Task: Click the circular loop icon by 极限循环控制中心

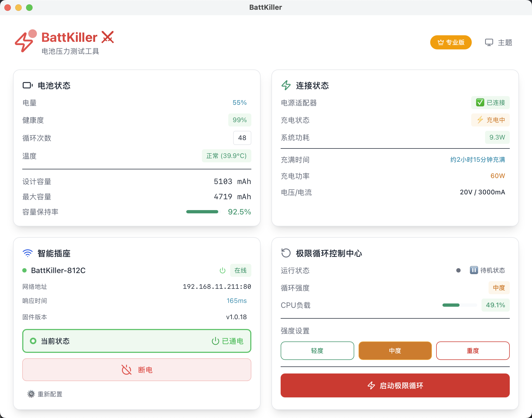Action: (286, 253)
